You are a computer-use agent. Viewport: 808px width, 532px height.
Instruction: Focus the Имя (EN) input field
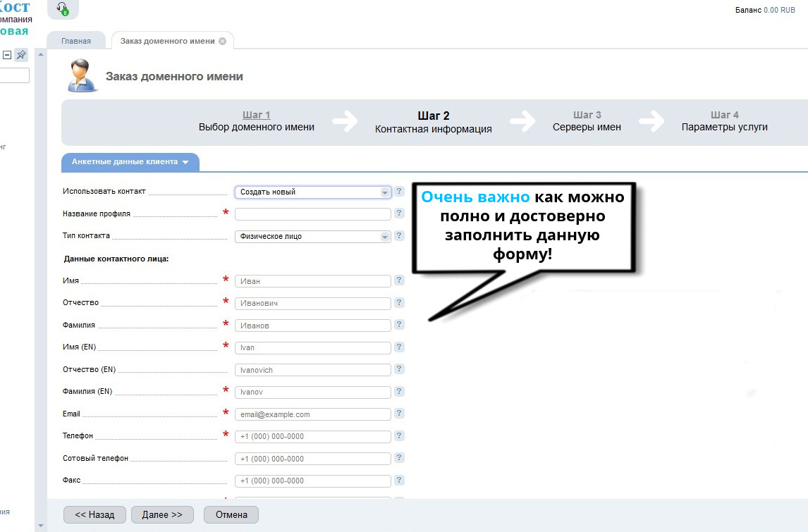click(313, 347)
